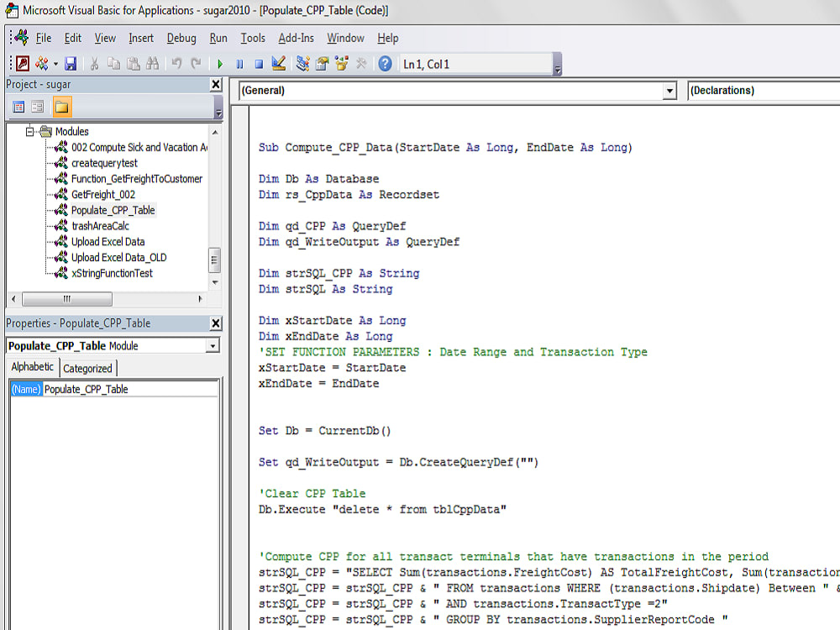The height and width of the screenshot is (630, 840).
Task: Open the View menu
Action: 105,38
